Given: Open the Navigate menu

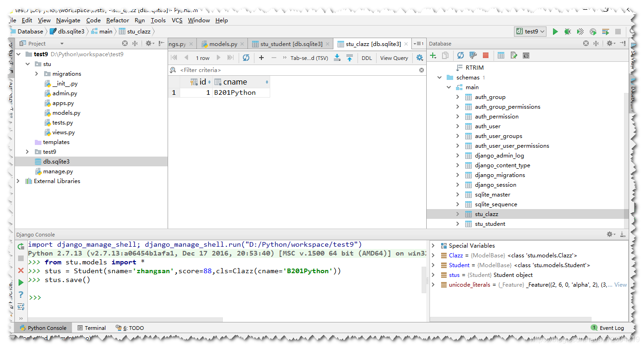Looking at the screenshot, I should pos(68,20).
